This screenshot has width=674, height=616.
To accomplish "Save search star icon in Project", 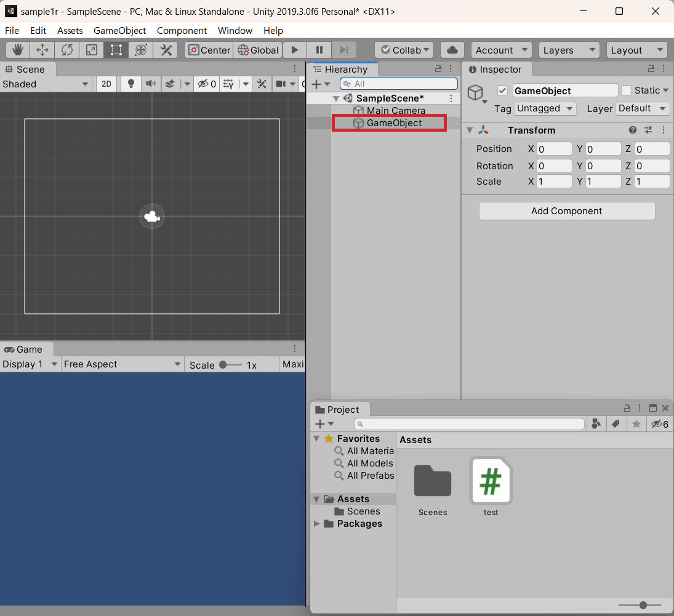I will [636, 424].
